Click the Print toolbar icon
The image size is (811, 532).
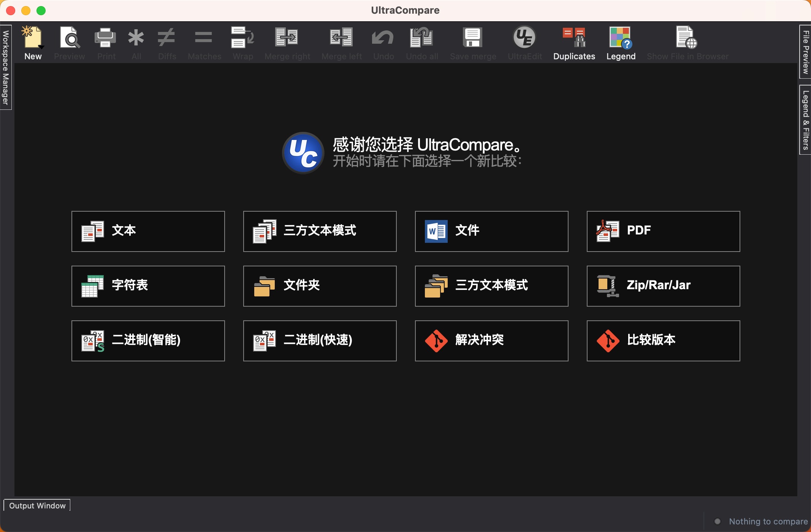[x=105, y=37]
